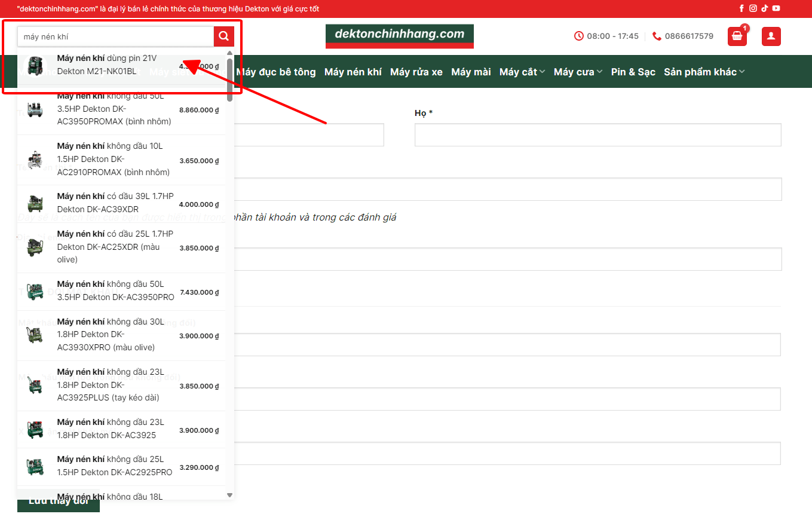Click the Họ input field
This screenshot has width=812, height=523.
tap(597, 134)
